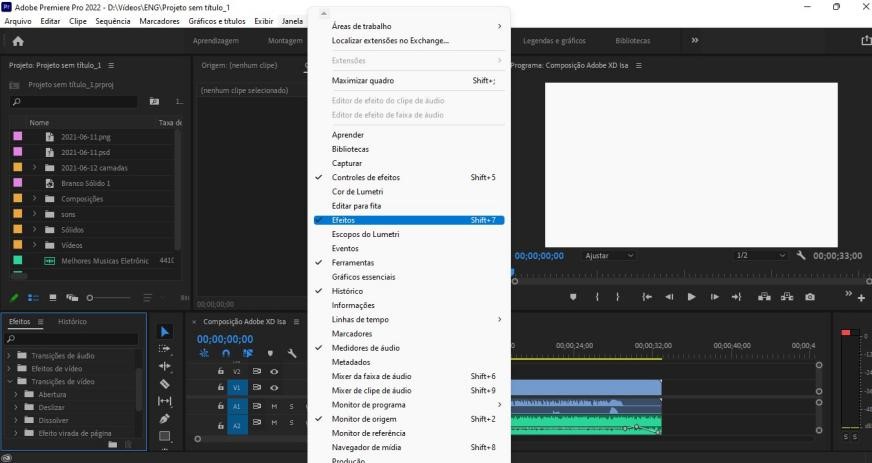Select the Rectangle tool
The height and width of the screenshot is (463, 872).
tap(165, 436)
